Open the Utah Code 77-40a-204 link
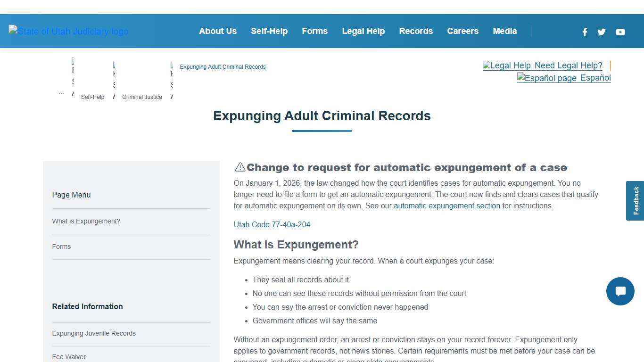Image resolution: width=644 pixels, height=362 pixels. pyautogui.click(x=272, y=224)
